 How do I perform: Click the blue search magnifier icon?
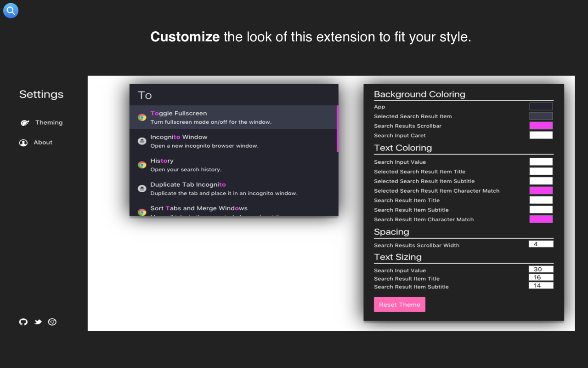point(11,10)
